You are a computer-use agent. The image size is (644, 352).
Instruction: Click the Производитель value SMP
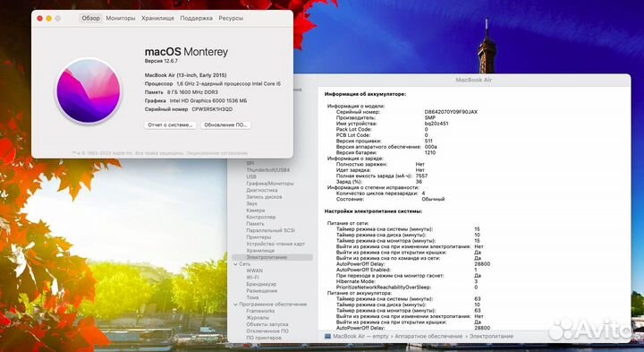pos(429,117)
